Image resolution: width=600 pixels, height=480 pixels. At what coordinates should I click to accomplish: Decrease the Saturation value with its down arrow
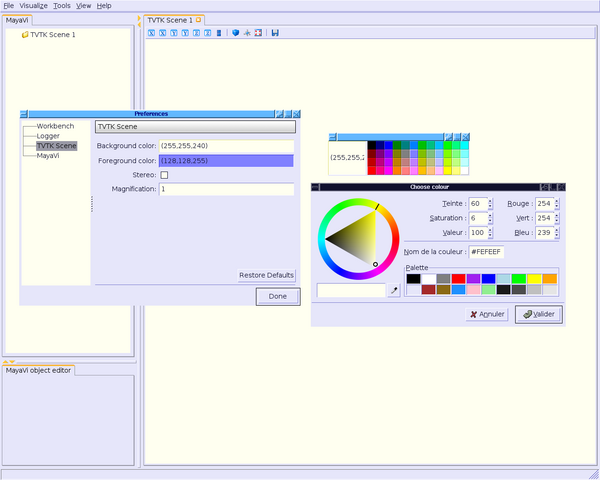pos(491,221)
